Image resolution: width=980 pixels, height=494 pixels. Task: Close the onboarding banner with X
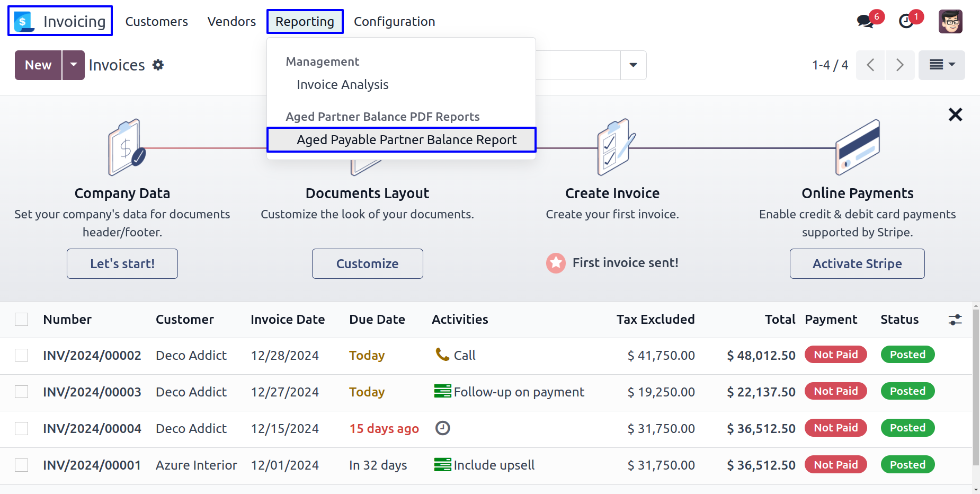click(955, 114)
